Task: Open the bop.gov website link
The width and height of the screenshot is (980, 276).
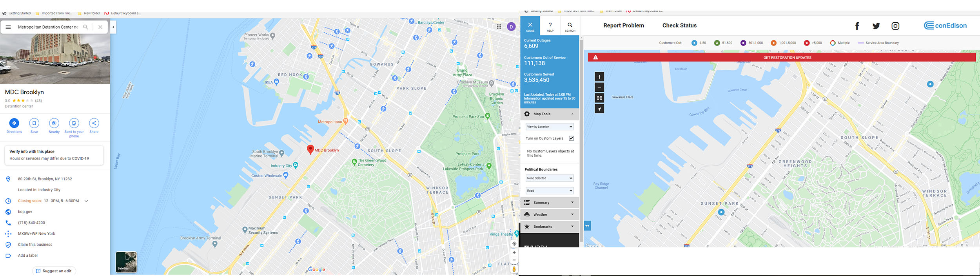Action: (x=25, y=212)
